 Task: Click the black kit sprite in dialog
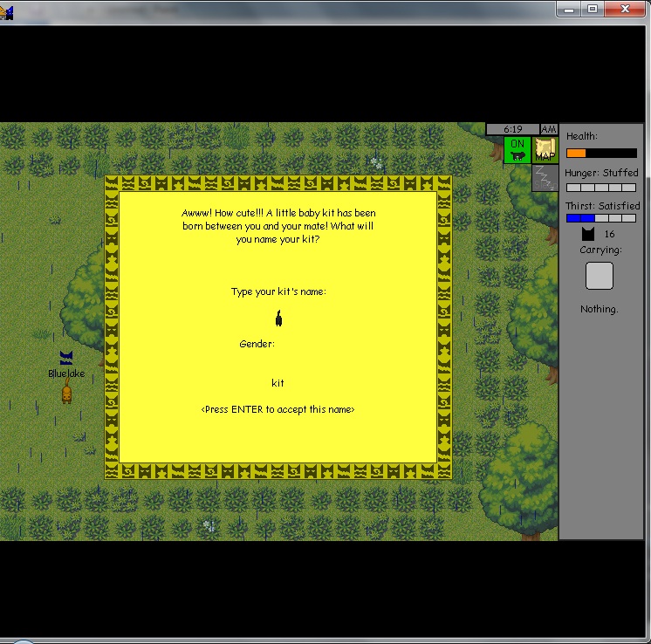coord(278,319)
